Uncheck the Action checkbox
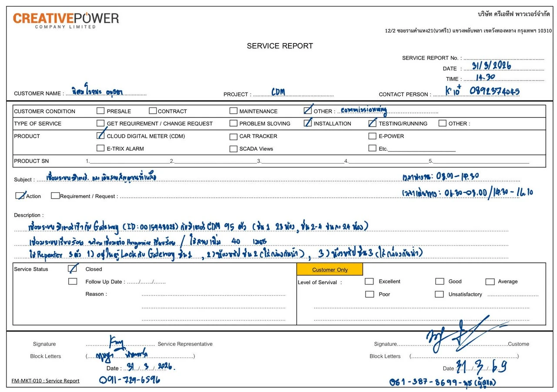Screen dimensions: 557x392 [x=20, y=196]
